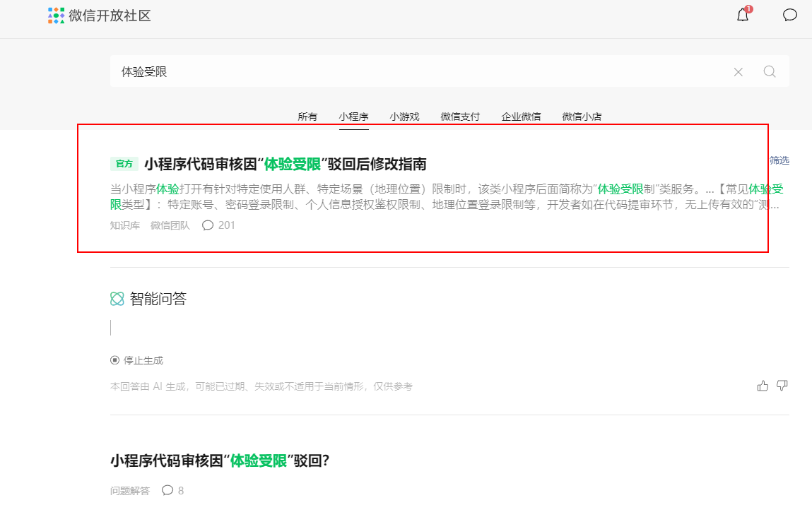Click the 智能问答 atom icon
Image resolution: width=812 pixels, height=517 pixels.
coord(117,299)
